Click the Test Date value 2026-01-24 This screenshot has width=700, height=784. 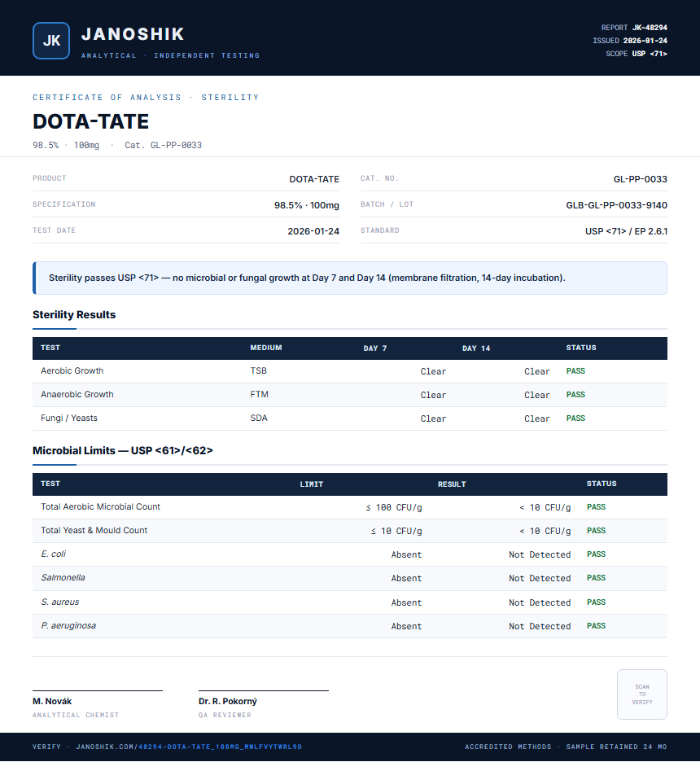point(313,231)
